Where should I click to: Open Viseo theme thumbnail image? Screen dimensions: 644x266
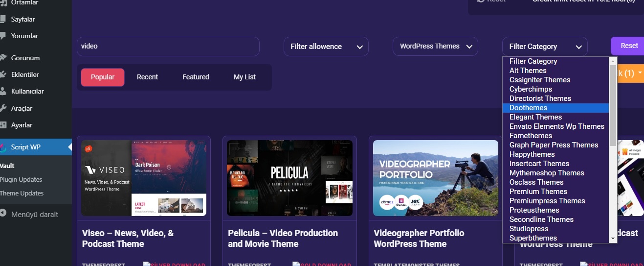click(x=144, y=178)
